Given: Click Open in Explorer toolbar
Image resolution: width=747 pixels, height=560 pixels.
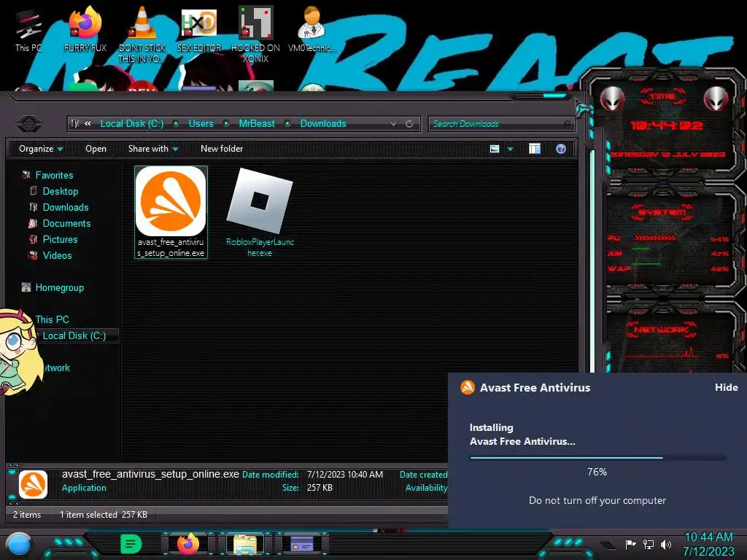Looking at the screenshot, I should (96, 149).
